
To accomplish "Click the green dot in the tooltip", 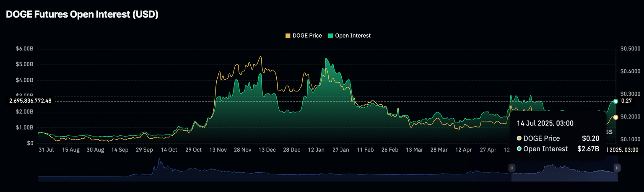I will click(519, 149).
